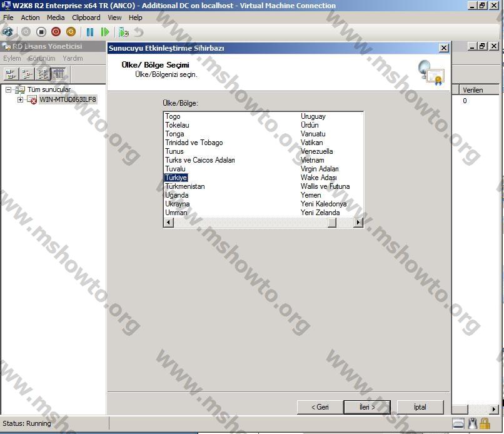Screen dimensions: 504x434
Task: Click the orange Save state icon
Action: click(71, 31)
